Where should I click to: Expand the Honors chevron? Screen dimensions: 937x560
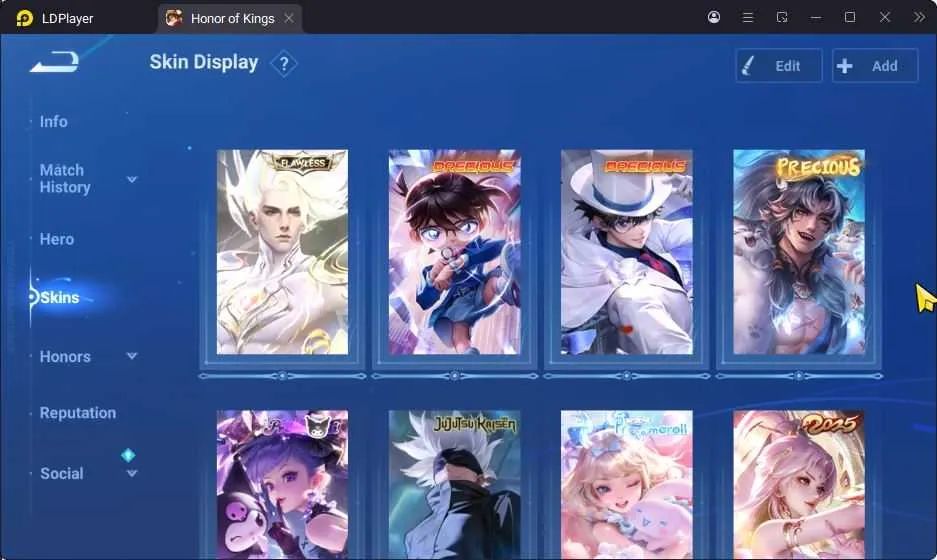click(132, 356)
